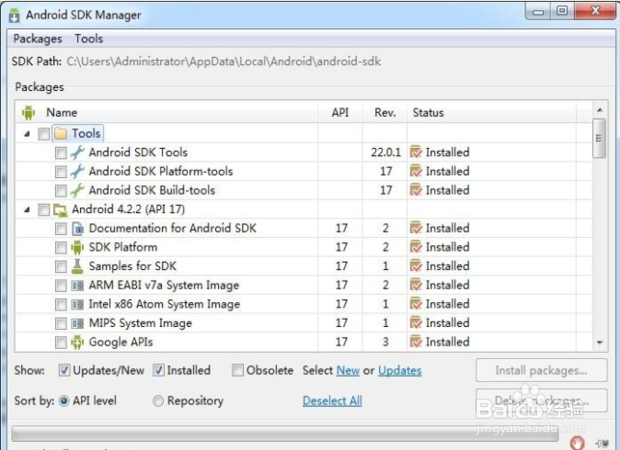Click the New link to select new packages
Image resolution: width=620 pixels, height=450 pixels.
[348, 371]
